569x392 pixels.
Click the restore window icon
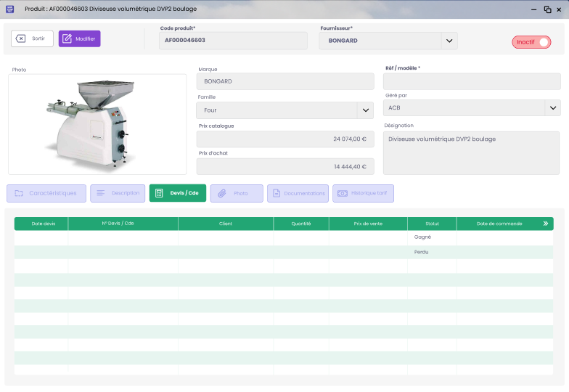click(x=547, y=9)
